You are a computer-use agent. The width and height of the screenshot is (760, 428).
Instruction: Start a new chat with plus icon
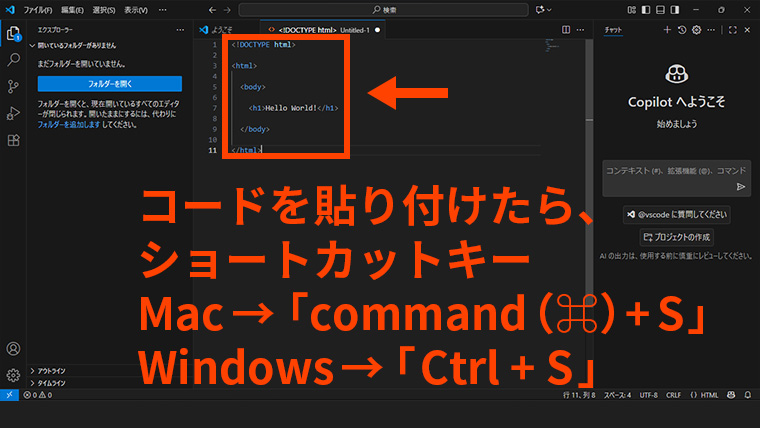667,30
